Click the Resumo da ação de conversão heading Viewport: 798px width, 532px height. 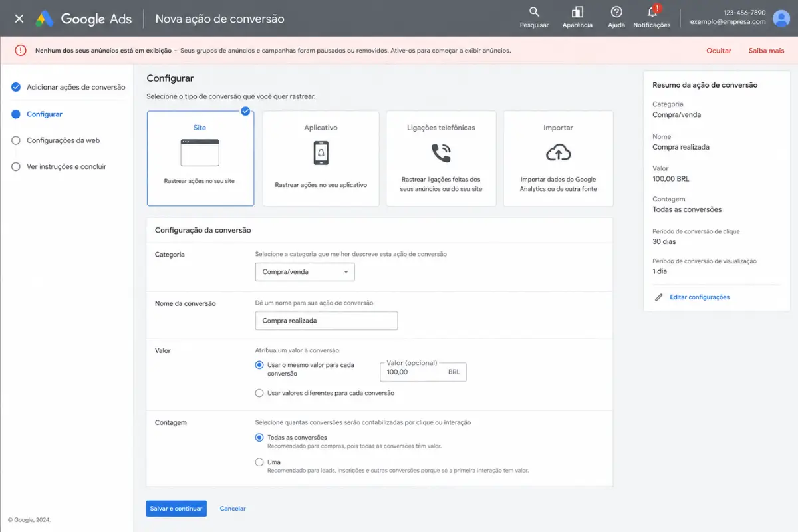coord(705,85)
